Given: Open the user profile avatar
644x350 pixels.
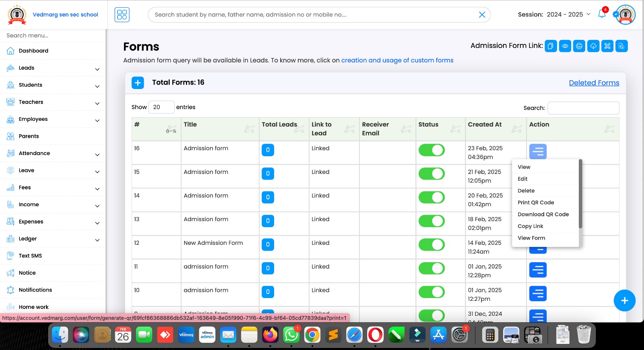Looking at the screenshot, I should point(625,14).
